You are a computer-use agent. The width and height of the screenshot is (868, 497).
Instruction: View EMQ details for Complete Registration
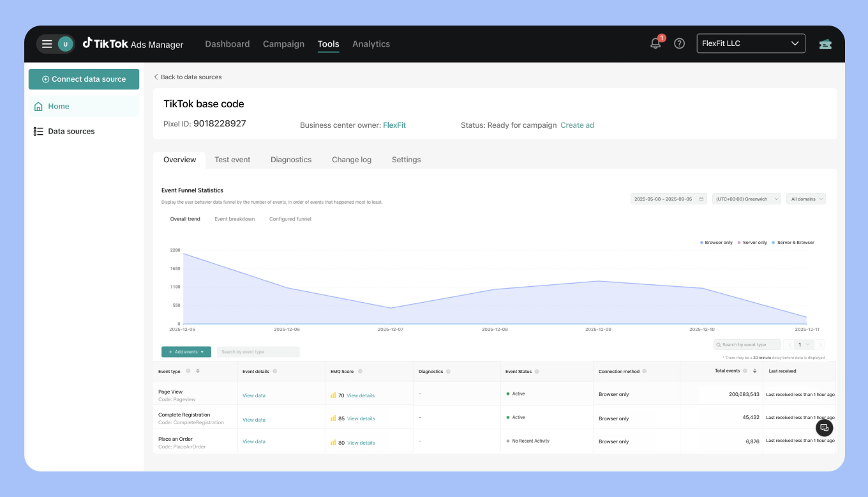tap(361, 419)
